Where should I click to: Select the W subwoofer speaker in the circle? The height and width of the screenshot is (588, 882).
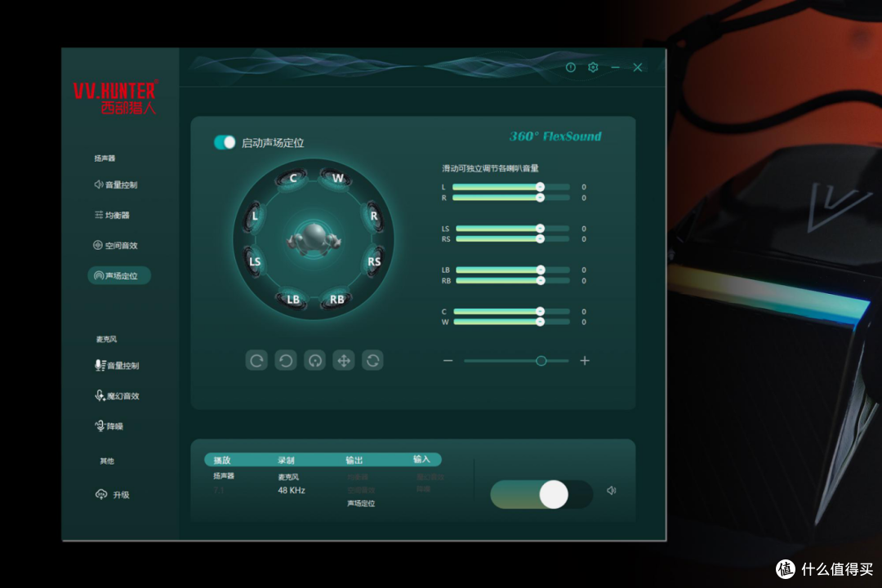point(336,178)
